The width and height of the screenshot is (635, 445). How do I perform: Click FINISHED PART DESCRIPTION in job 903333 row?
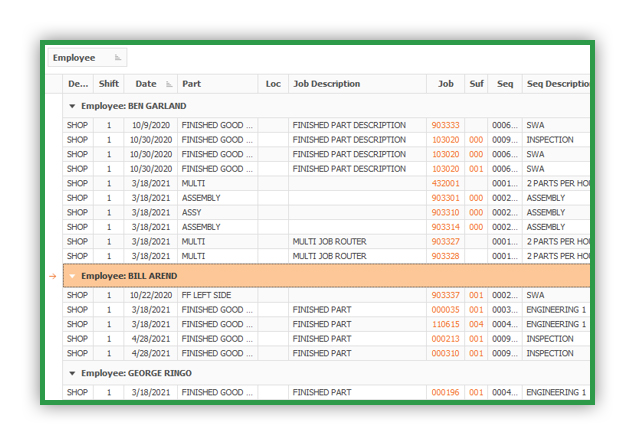pyautogui.click(x=349, y=125)
